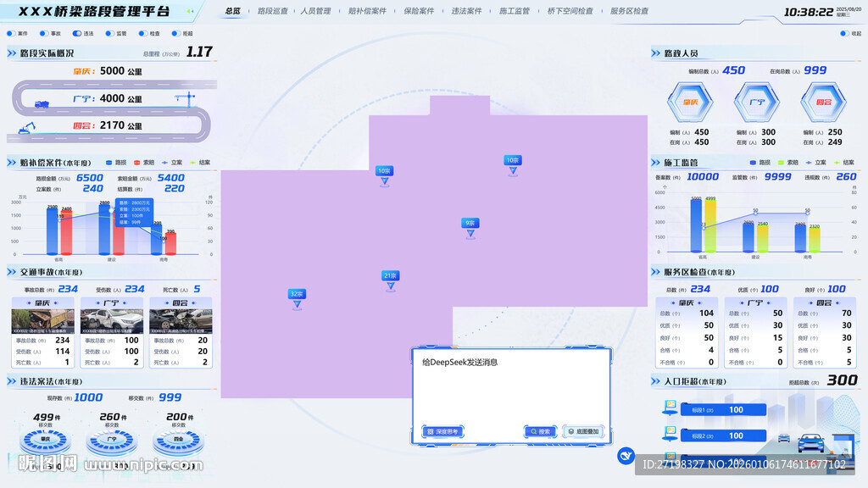Open the 人员管理 tab

coord(315,11)
